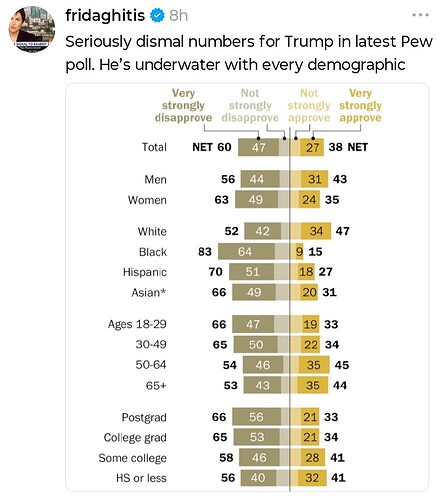446x500 pixels.
Task: Click the HS or less approve bar 32
Action: pyautogui.click(x=312, y=478)
